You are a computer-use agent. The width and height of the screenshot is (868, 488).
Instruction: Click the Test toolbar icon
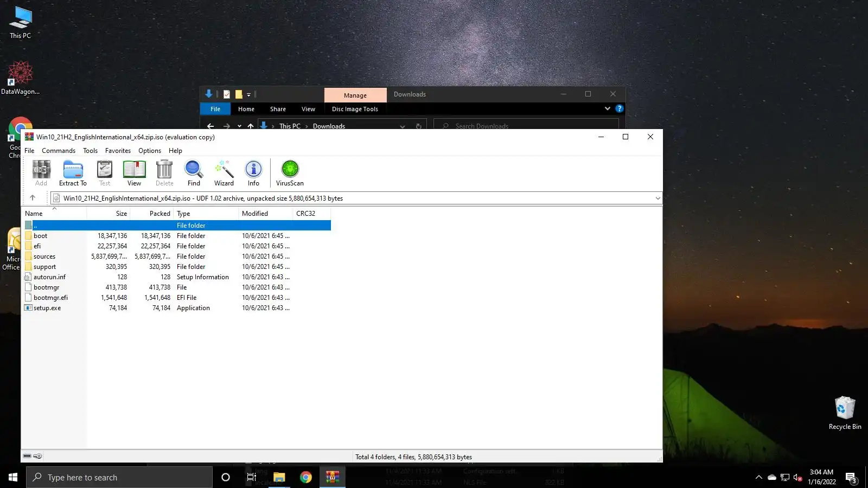point(105,174)
